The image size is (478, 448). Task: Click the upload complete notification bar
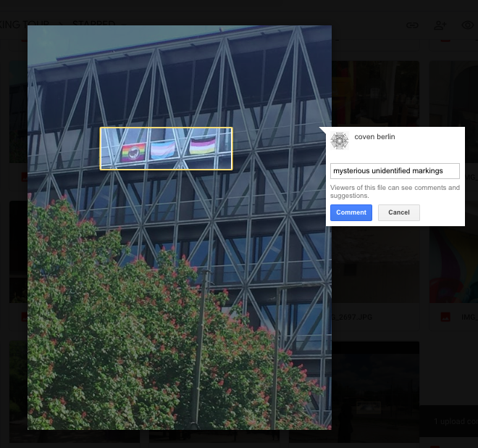(448, 421)
